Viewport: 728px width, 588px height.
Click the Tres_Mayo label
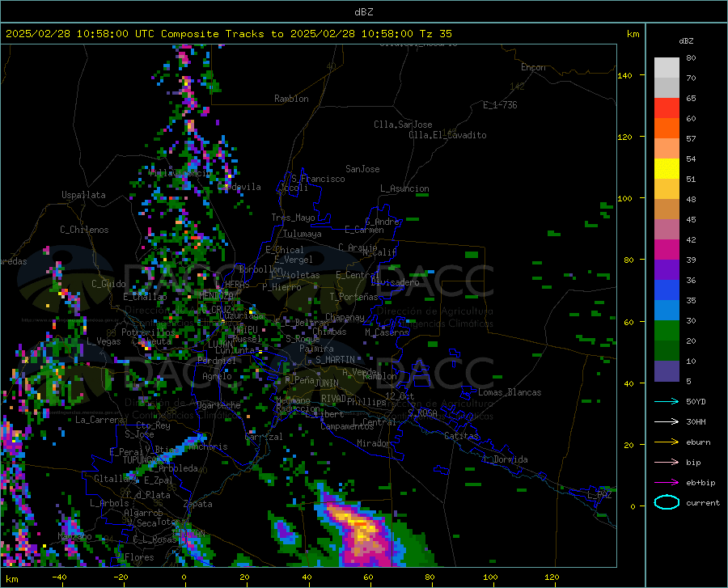(293, 218)
